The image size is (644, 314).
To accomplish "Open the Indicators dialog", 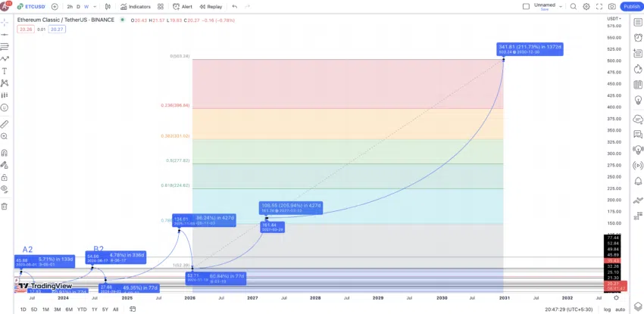I will (x=136, y=7).
